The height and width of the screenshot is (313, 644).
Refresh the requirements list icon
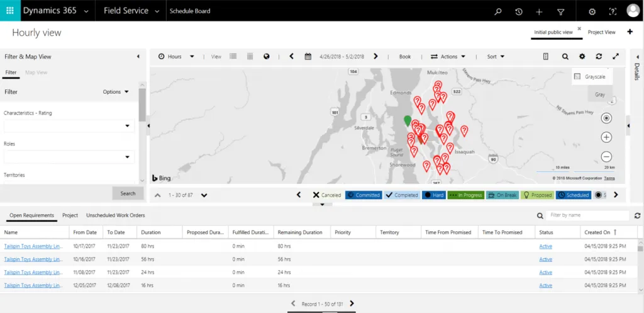click(x=638, y=215)
